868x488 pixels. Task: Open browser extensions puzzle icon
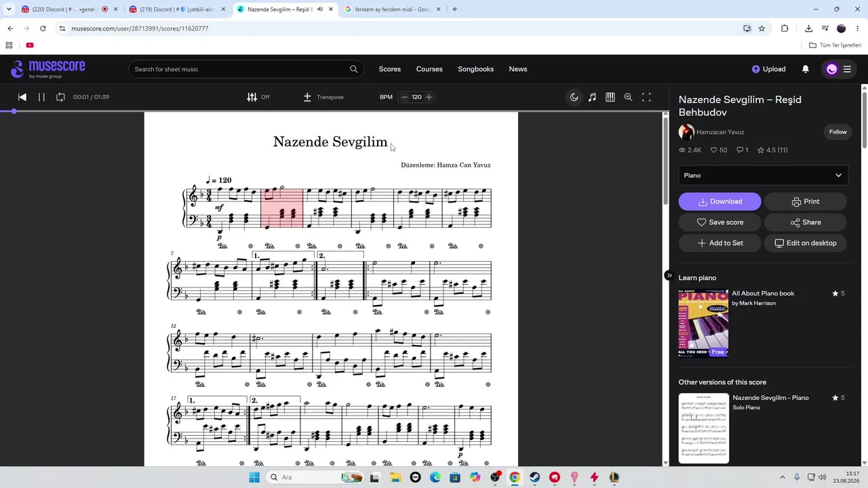point(785,28)
